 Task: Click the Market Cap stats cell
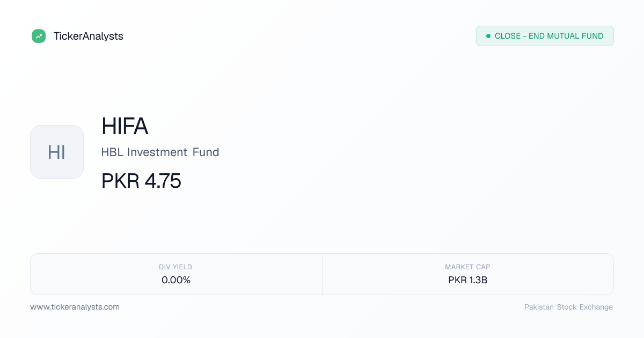(x=468, y=274)
